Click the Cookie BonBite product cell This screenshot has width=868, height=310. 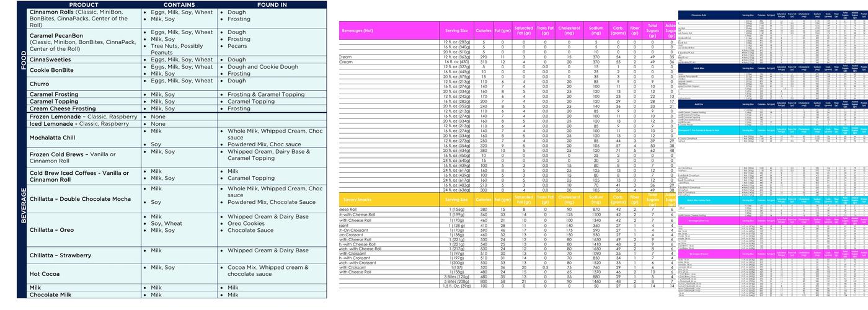84,71
